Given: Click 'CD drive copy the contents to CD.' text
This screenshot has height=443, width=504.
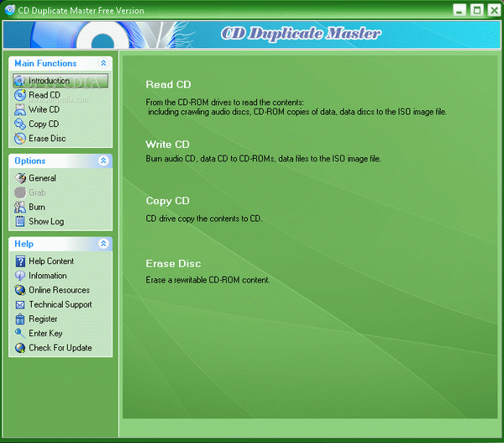Looking at the screenshot, I should (x=204, y=219).
